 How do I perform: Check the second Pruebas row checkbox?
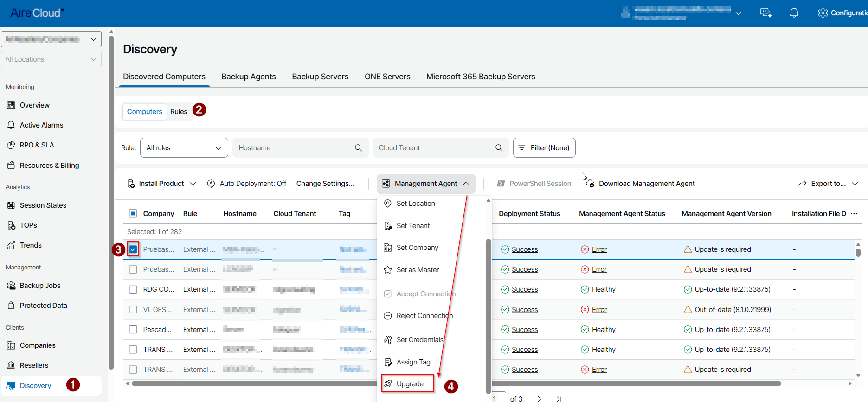(133, 269)
